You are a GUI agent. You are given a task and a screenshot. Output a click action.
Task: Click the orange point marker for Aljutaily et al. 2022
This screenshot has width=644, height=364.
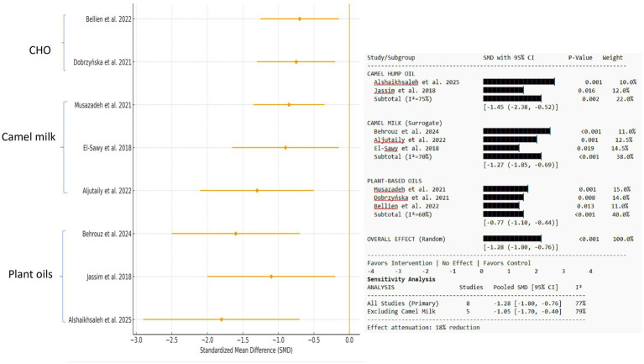pos(257,191)
